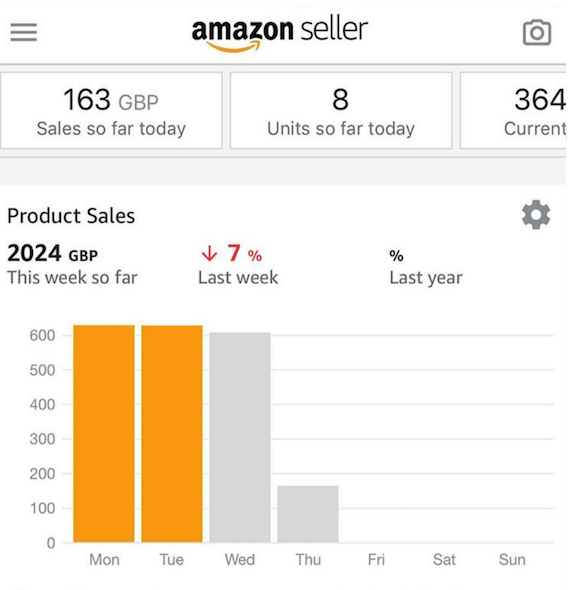Tap the Sun label on chart axis
The image size is (568, 590).
(x=512, y=560)
